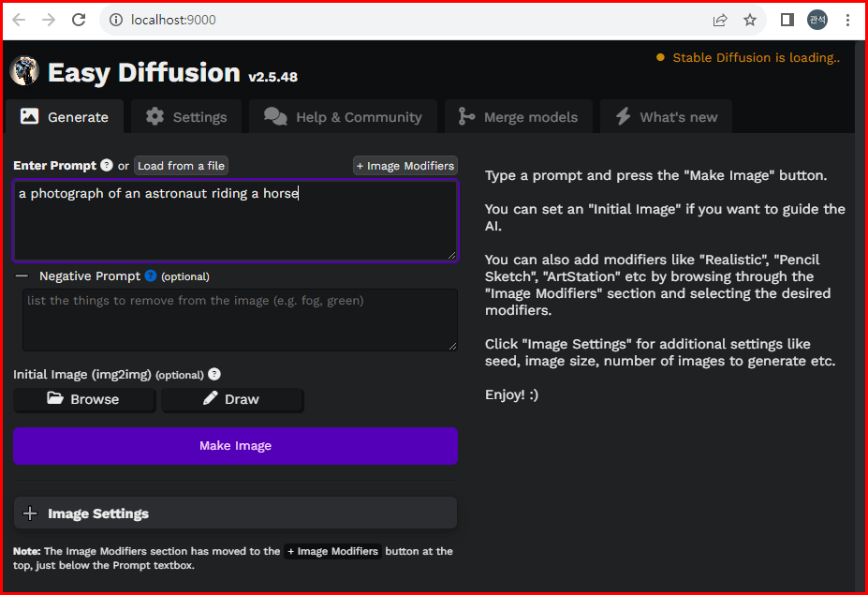Image resolution: width=868 pixels, height=595 pixels.
Task: Open the + Image Modifiers button
Action: click(x=405, y=166)
